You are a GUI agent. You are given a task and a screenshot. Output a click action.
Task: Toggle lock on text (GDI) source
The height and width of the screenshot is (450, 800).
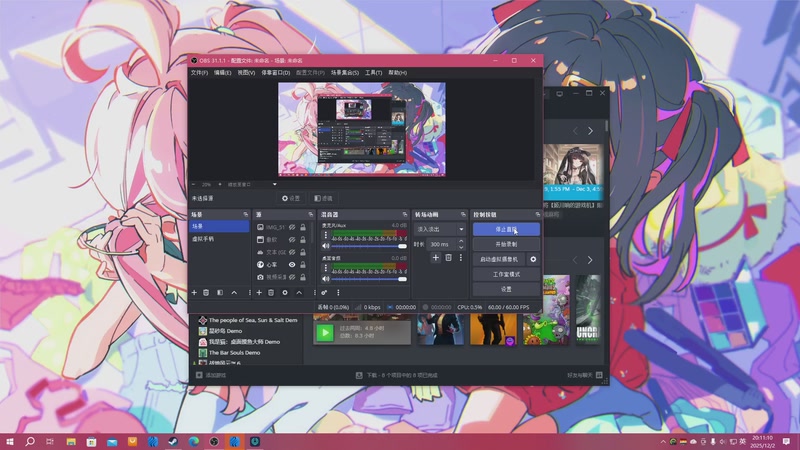coord(303,252)
